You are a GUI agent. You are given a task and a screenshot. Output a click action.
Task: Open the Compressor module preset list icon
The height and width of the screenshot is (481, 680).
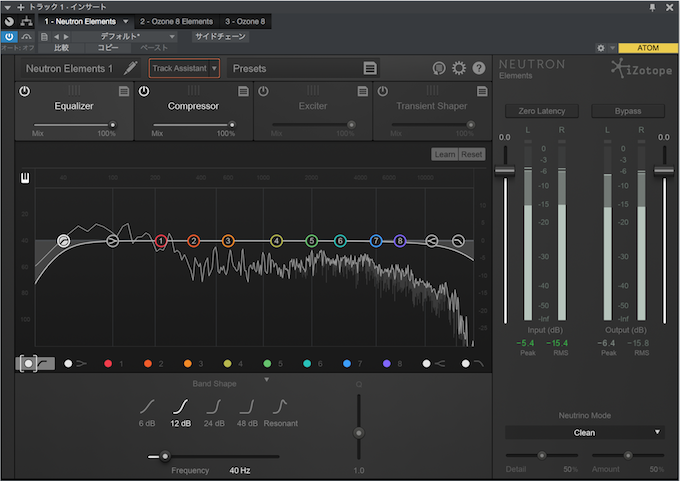point(243,91)
